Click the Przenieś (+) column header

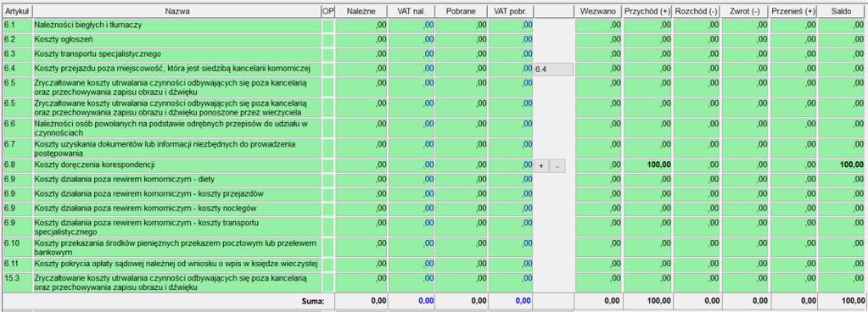tap(794, 11)
